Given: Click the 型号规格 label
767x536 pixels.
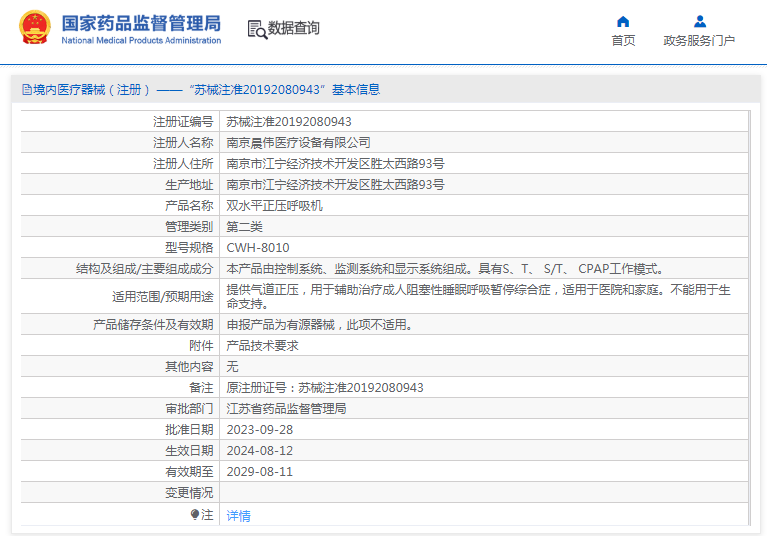Looking at the screenshot, I should pyautogui.click(x=189, y=248).
